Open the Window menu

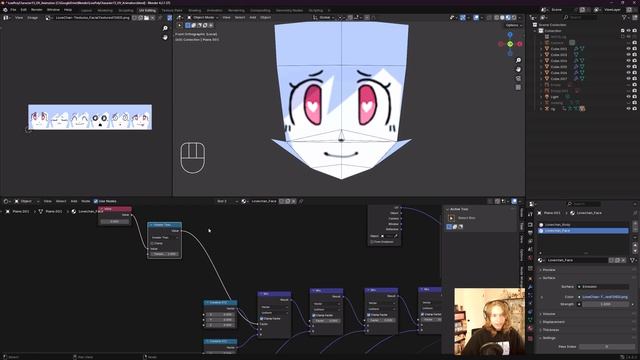point(53,9)
